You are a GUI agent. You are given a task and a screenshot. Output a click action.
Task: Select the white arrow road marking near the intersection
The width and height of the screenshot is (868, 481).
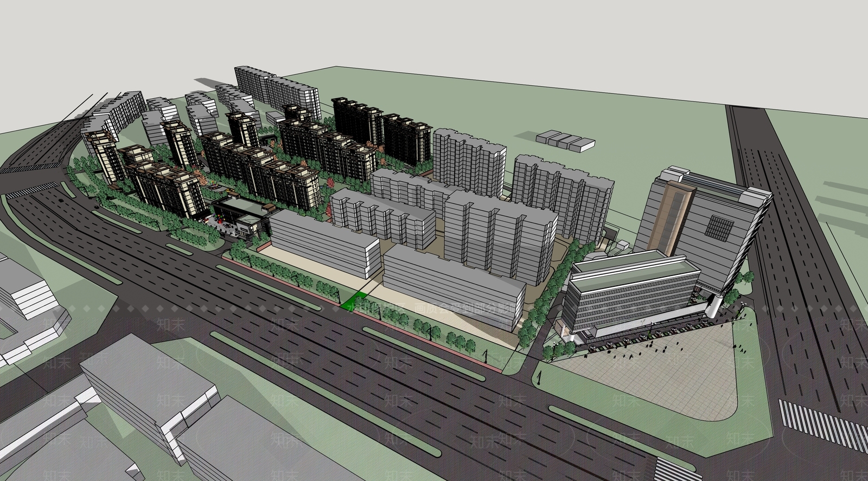click(539, 377)
